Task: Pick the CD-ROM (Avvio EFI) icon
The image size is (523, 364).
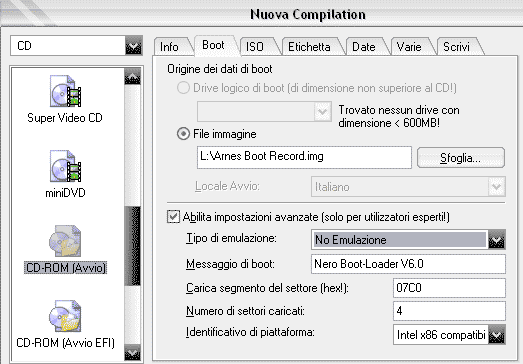Action: tap(65, 316)
